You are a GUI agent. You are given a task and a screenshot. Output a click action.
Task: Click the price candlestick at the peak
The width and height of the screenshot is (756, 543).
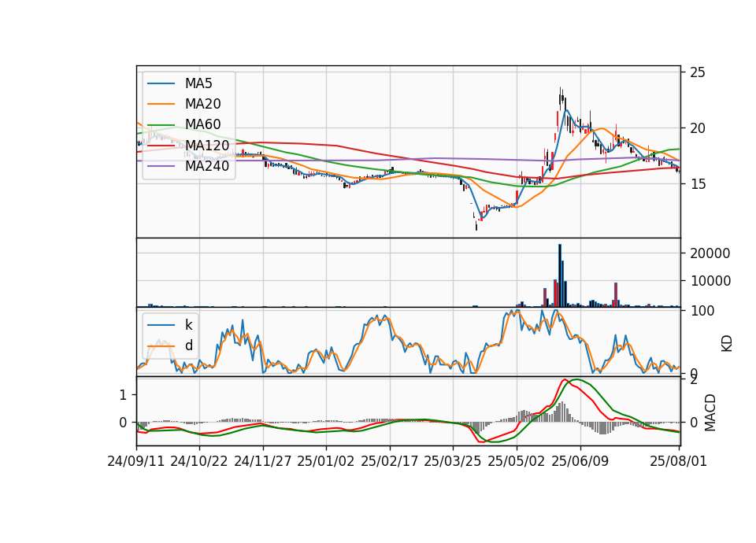[x=560, y=98]
